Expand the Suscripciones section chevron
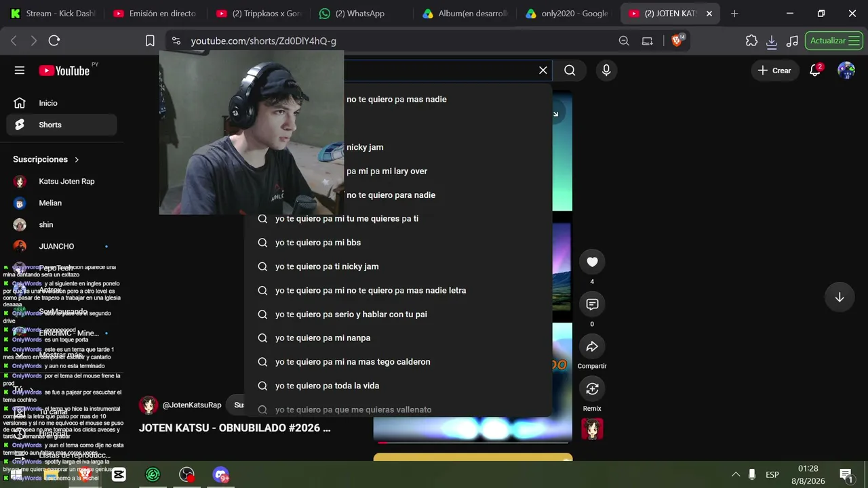 point(77,159)
